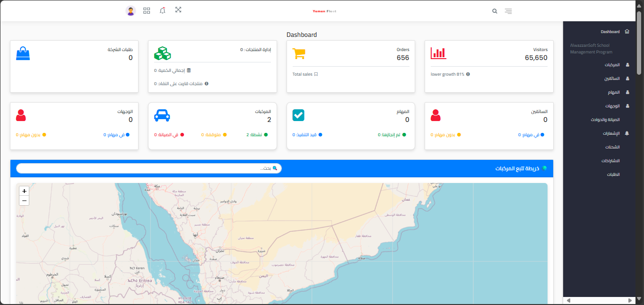The image size is (644, 305).
Task: Toggle fullscreen with the expand arrows icon
Action: 178,10
